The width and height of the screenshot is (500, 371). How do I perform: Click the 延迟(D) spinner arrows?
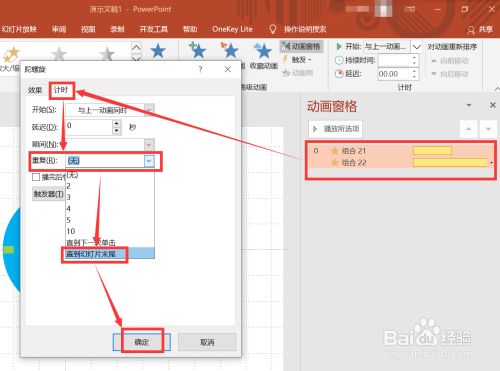pyautogui.click(x=116, y=127)
